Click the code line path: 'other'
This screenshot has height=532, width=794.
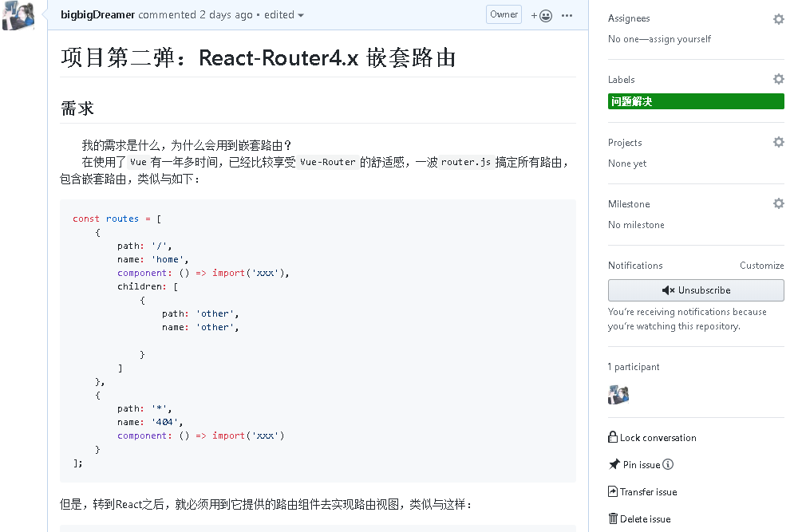tap(200, 313)
